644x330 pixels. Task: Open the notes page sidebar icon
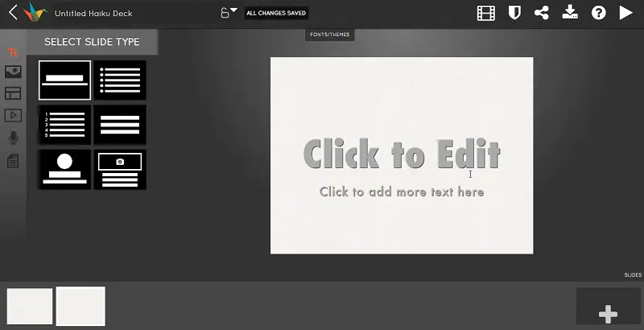click(13, 161)
